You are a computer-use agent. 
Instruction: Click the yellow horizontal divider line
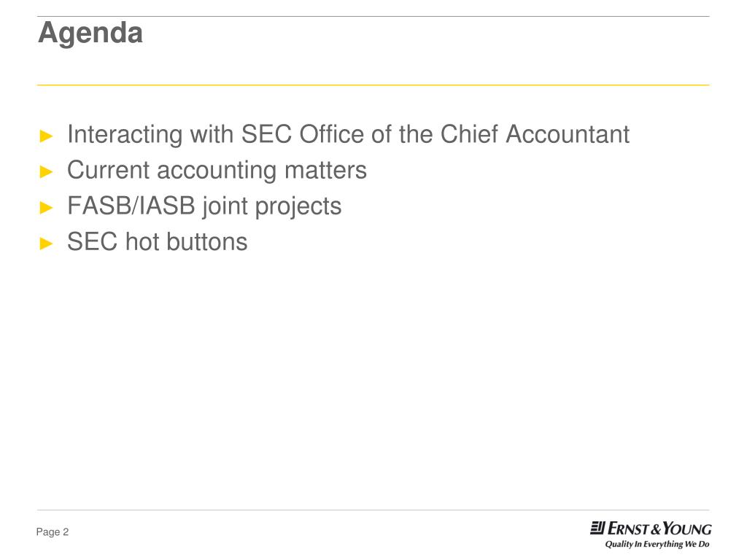point(373,85)
